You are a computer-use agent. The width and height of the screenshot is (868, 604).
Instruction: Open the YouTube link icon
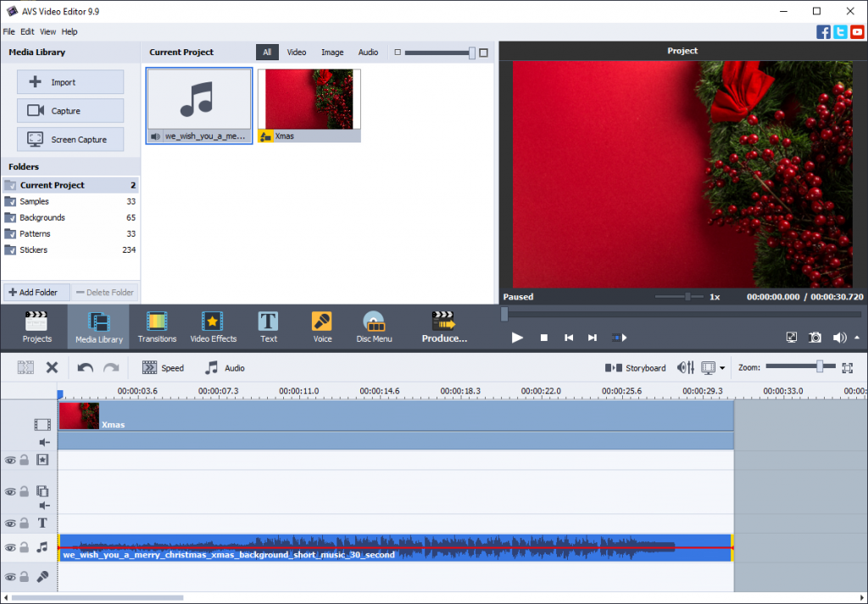pos(857,31)
